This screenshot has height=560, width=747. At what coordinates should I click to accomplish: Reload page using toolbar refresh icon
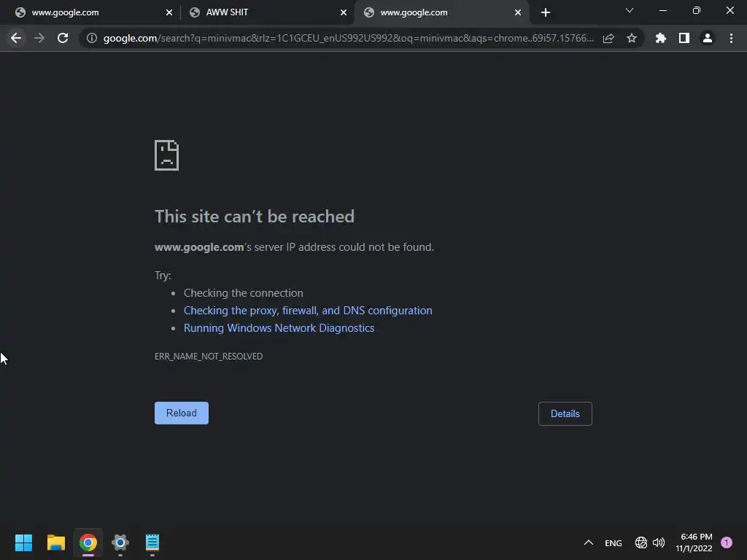(63, 38)
